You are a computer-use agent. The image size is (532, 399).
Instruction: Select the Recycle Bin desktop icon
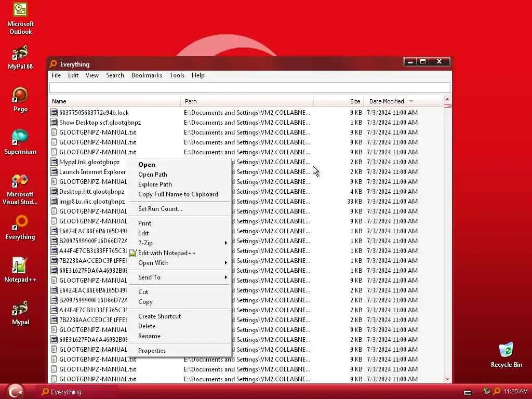point(506,355)
